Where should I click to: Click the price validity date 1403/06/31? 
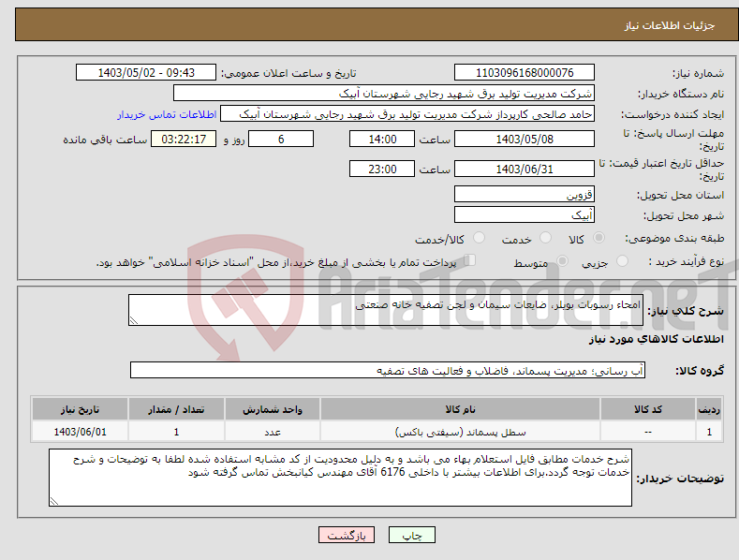point(525,169)
